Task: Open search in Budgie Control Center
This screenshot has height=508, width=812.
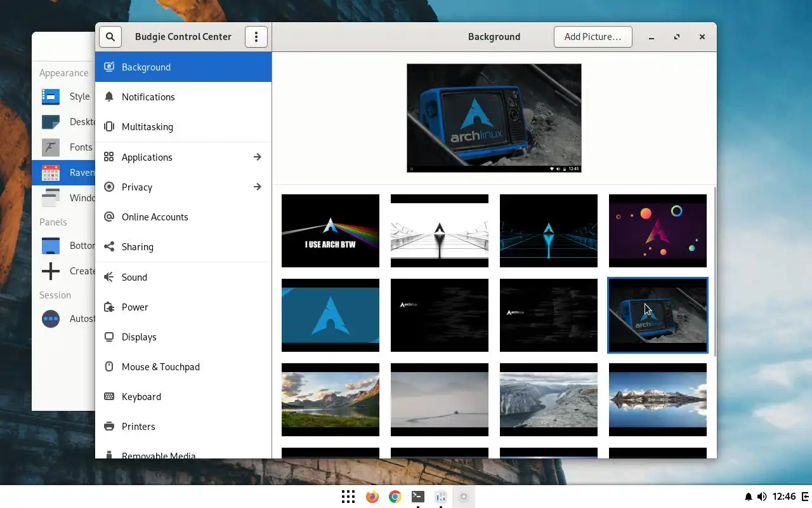Action: [110, 37]
